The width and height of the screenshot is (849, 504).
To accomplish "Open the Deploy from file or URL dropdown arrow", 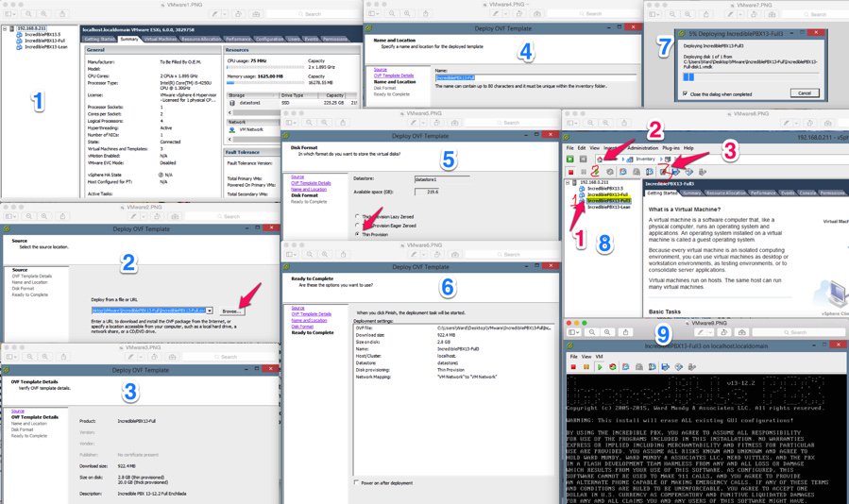I will pyautogui.click(x=209, y=311).
